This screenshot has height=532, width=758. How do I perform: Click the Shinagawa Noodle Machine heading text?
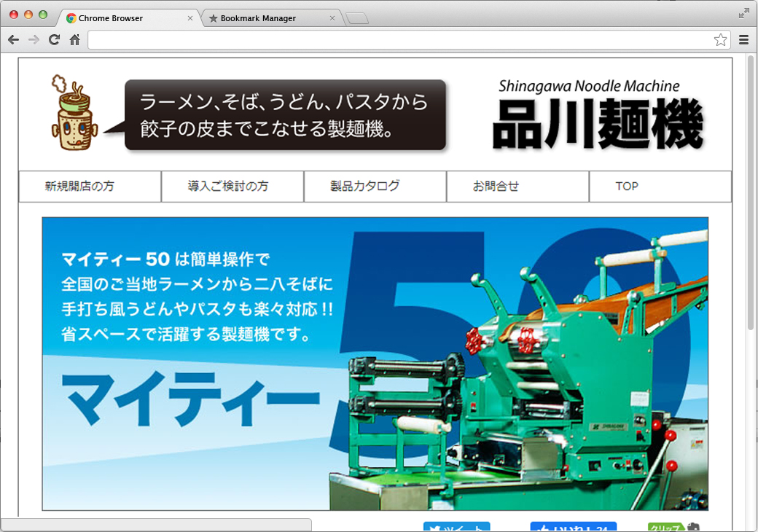tap(589, 86)
